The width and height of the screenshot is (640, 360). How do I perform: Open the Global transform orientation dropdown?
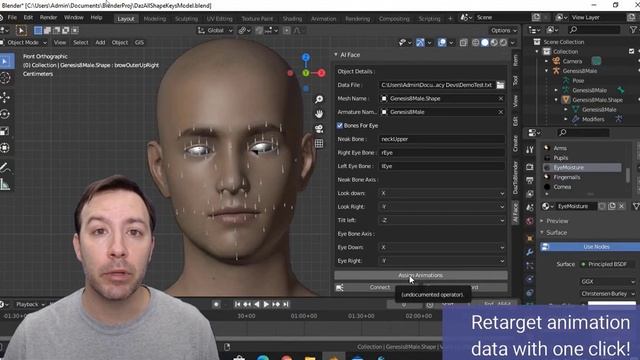click(x=215, y=30)
